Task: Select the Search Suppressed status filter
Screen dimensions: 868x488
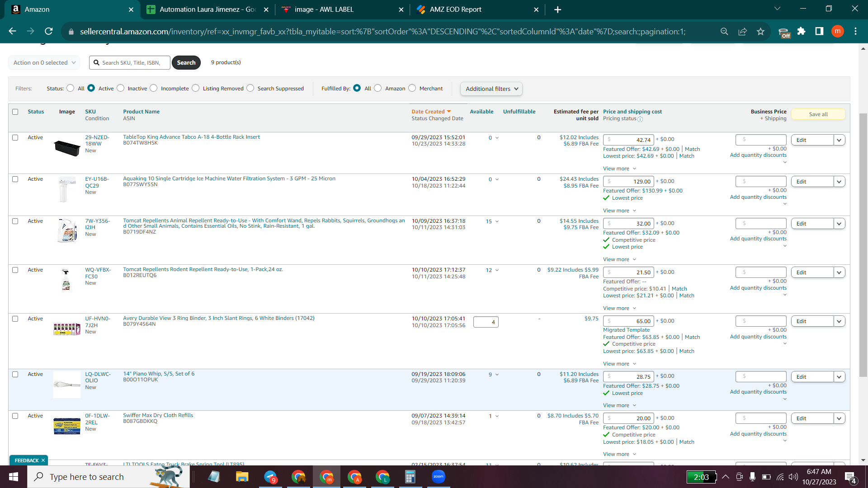Action: pyautogui.click(x=250, y=88)
